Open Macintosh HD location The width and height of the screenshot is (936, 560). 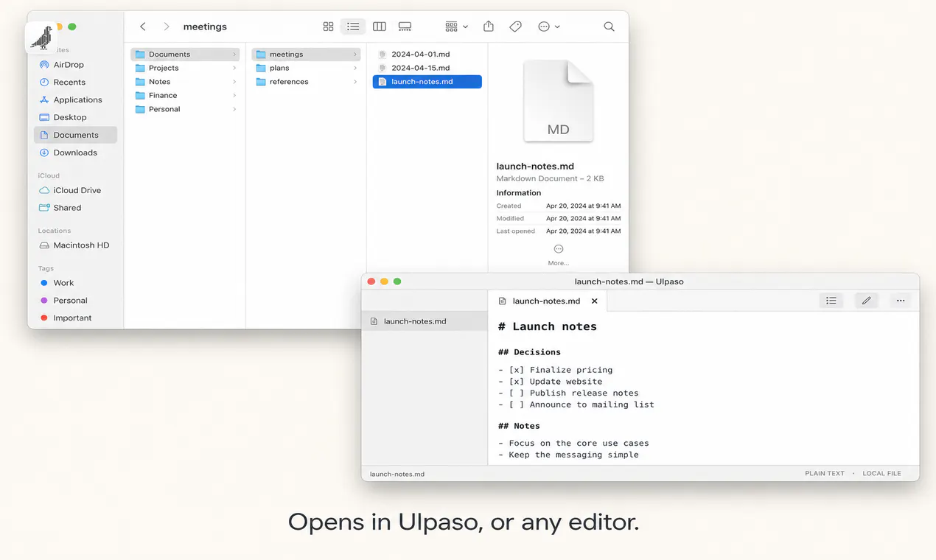tap(75, 246)
